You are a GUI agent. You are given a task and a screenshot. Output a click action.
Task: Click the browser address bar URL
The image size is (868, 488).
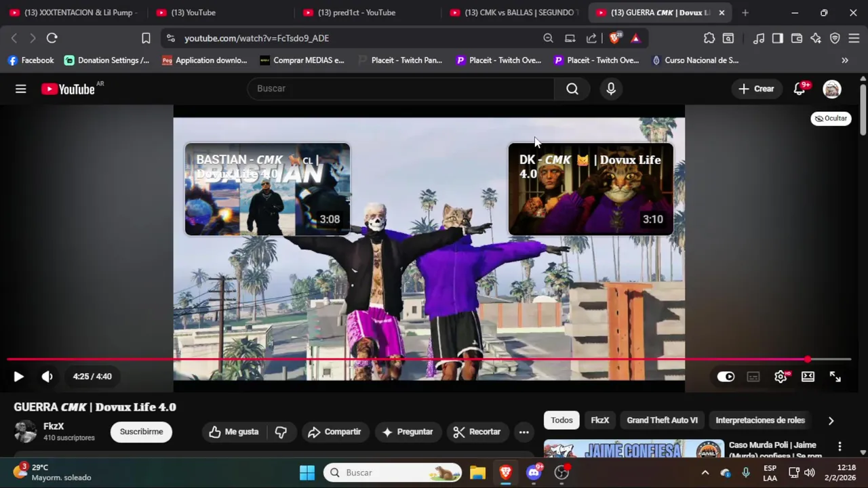(256, 39)
